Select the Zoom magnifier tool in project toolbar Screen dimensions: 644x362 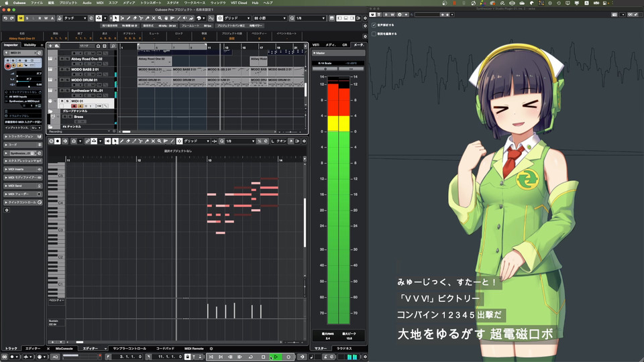point(160,18)
